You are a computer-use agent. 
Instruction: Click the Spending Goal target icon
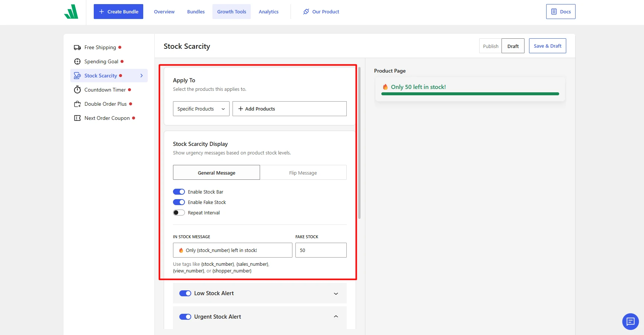tap(77, 61)
